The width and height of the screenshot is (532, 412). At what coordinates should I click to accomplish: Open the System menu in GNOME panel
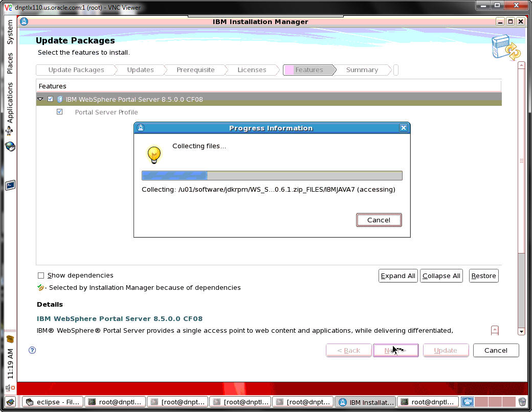pos(10,32)
